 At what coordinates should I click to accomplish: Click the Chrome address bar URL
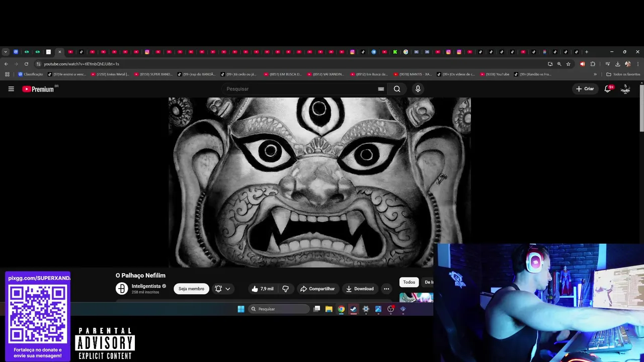click(x=81, y=64)
